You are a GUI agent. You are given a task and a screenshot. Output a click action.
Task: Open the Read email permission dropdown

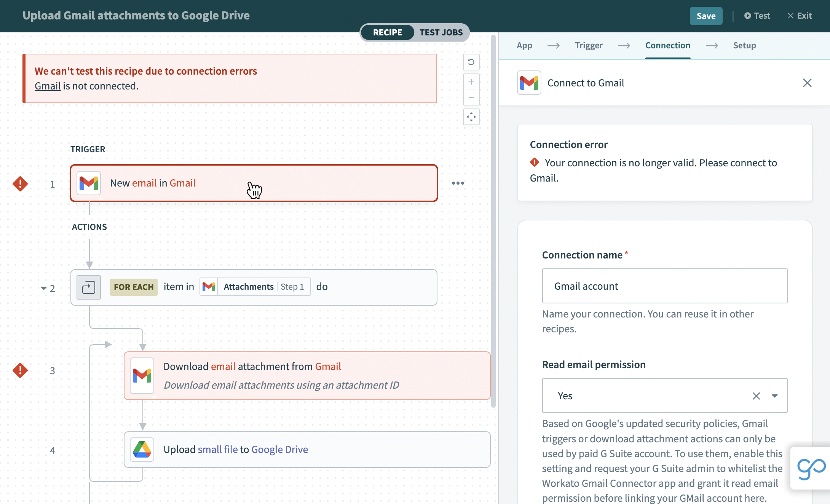[x=774, y=396]
